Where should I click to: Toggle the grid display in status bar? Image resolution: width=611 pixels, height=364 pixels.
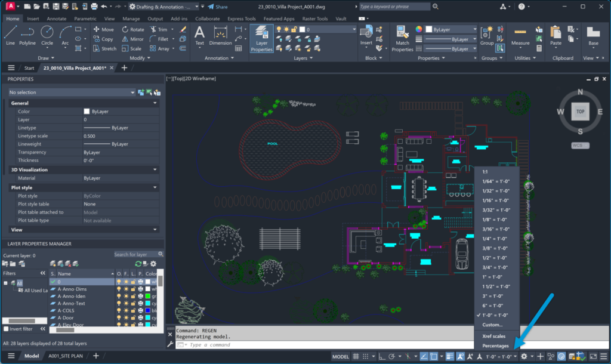pyautogui.click(x=356, y=356)
